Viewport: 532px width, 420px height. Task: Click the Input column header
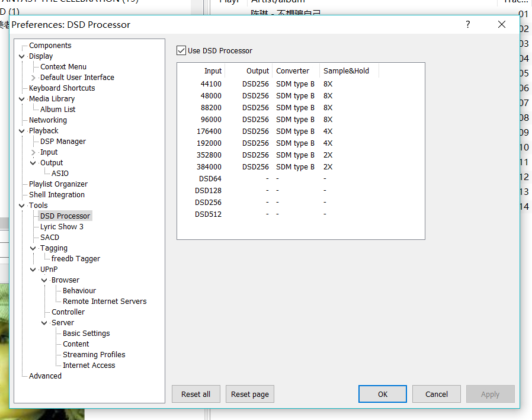(201, 71)
